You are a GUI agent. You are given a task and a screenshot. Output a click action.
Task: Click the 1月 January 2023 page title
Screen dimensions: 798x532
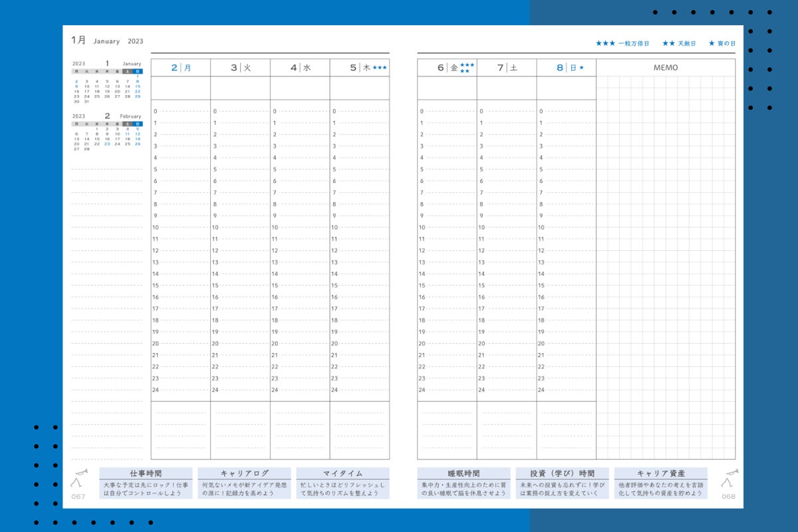click(107, 41)
